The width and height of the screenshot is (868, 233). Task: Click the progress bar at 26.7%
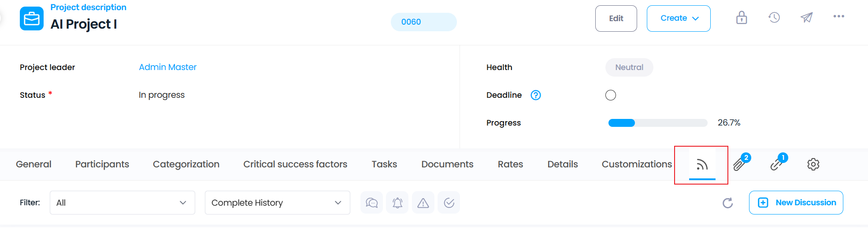tap(658, 123)
